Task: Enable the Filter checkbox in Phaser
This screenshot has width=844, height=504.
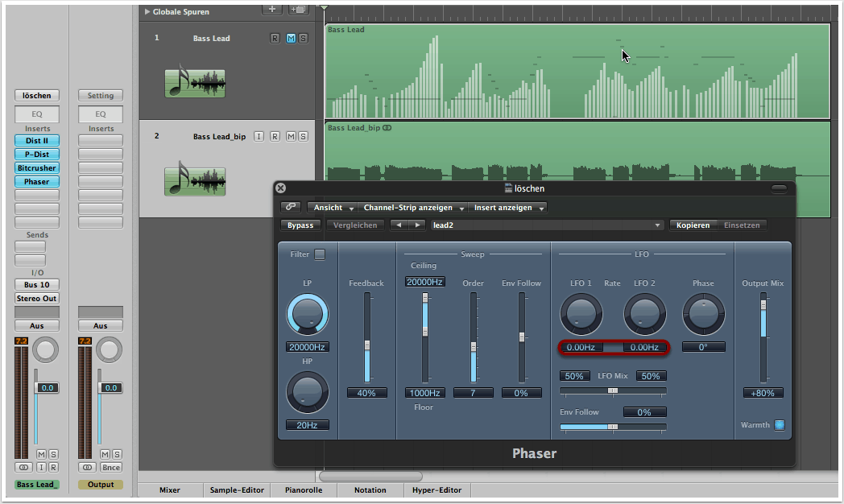Action: [x=320, y=254]
